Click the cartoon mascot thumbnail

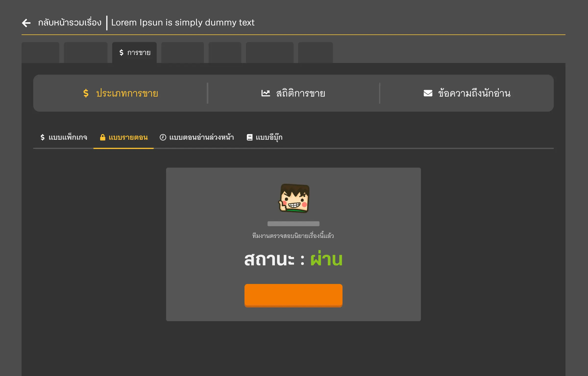pos(294,198)
